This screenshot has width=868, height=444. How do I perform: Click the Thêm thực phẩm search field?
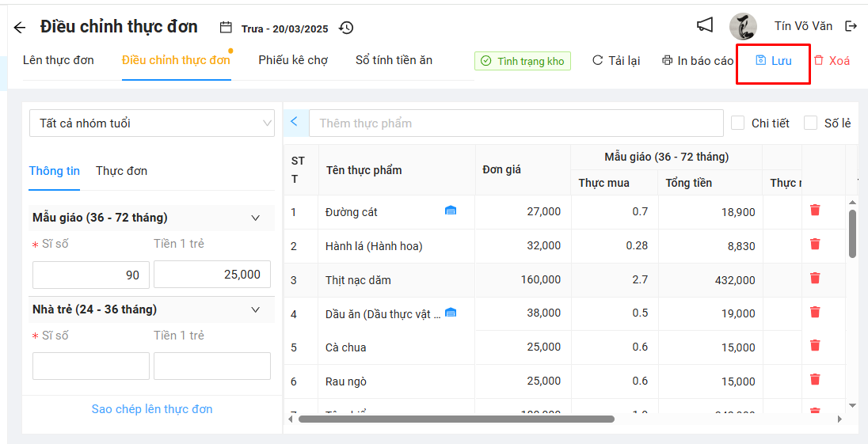(516, 123)
